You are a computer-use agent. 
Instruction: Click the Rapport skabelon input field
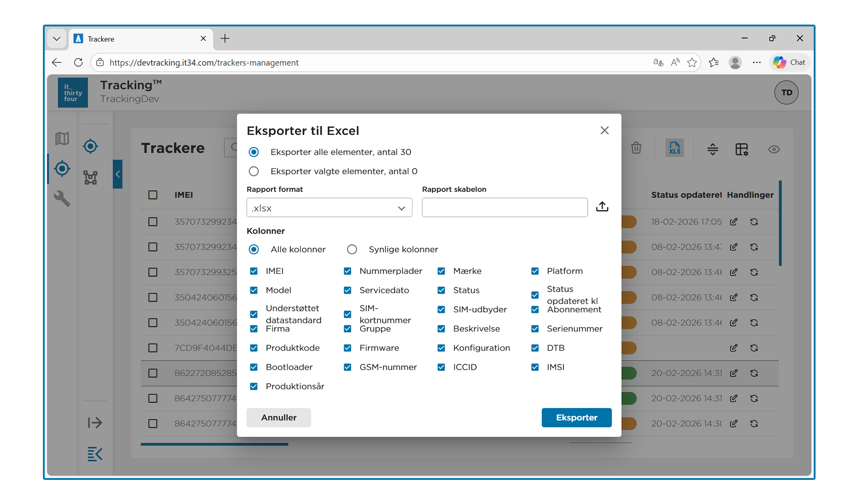point(505,208)
